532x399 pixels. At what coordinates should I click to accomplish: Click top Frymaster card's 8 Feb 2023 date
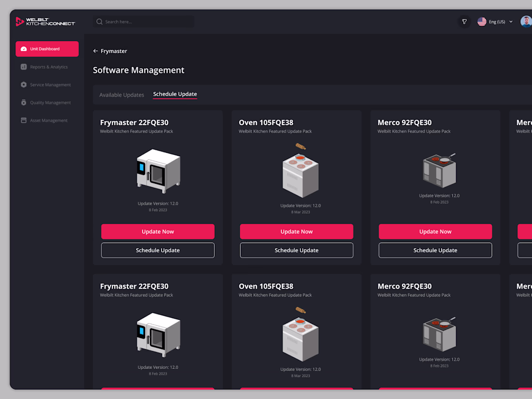(158, 210)
